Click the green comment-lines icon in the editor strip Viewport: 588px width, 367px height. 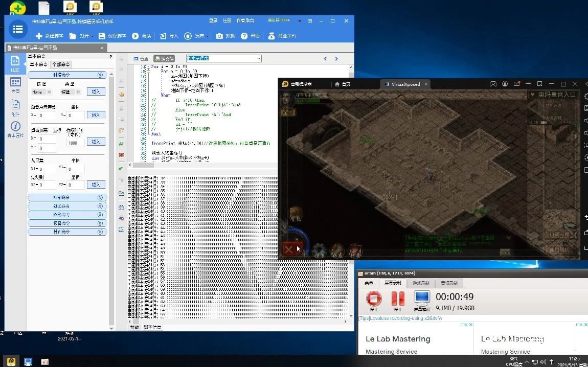click(121, 144)
